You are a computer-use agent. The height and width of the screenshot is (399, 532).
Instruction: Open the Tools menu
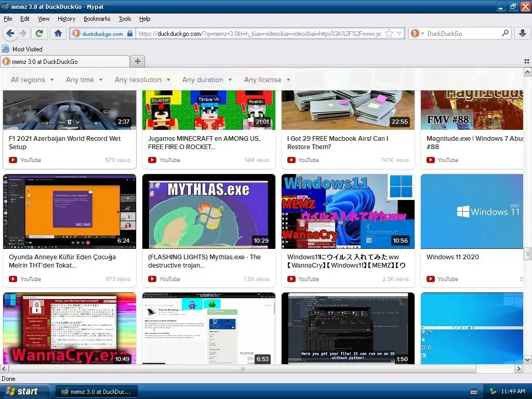click(x=125, y=19)
